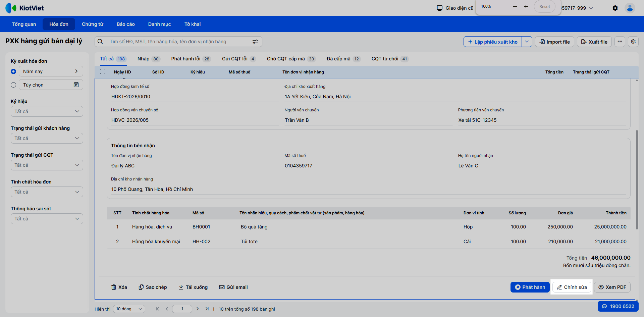The image size is (644, 317).
Task: Click the zoom Reset button
Action: pos(545,6)
